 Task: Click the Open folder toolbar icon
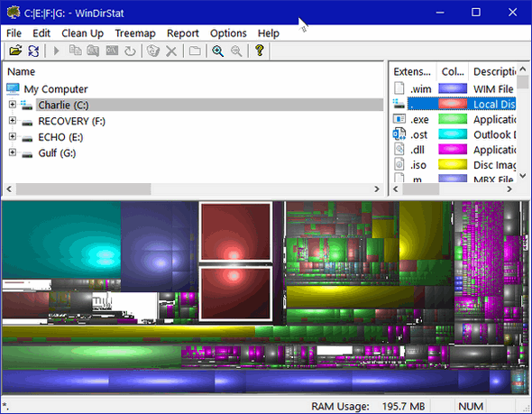[15, 51]
